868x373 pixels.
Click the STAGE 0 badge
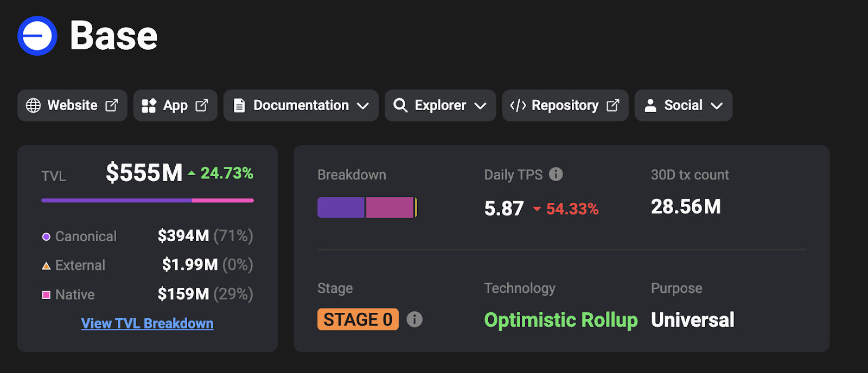click(358, 319)
